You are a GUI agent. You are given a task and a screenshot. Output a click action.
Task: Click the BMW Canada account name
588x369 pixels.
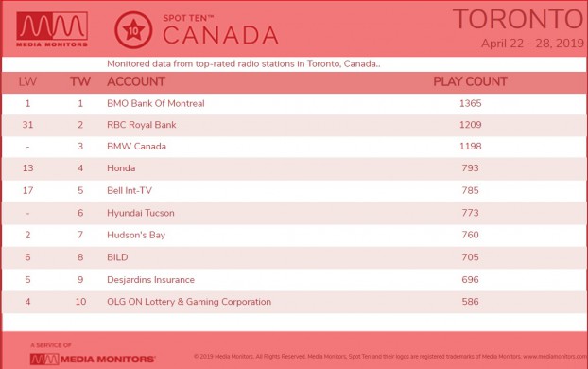(x=136, y=147)
